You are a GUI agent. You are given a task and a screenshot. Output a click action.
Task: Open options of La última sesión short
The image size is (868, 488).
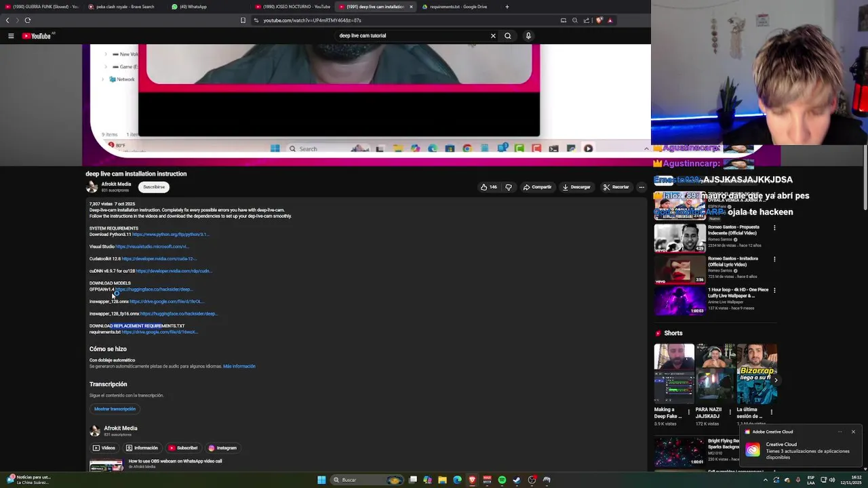click(772, 411)
